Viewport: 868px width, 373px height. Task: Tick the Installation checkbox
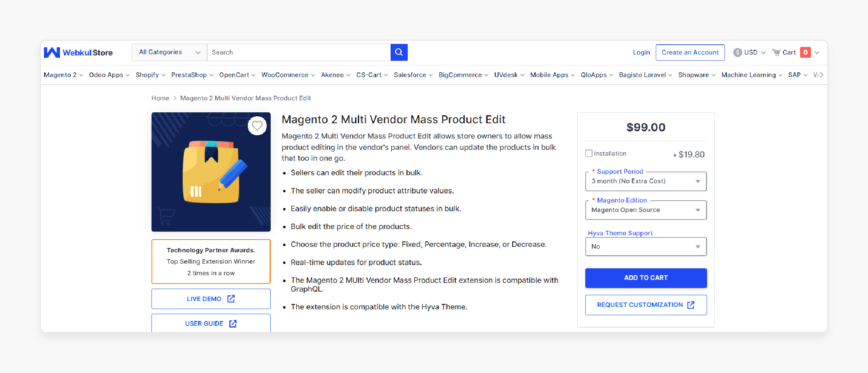589,153
